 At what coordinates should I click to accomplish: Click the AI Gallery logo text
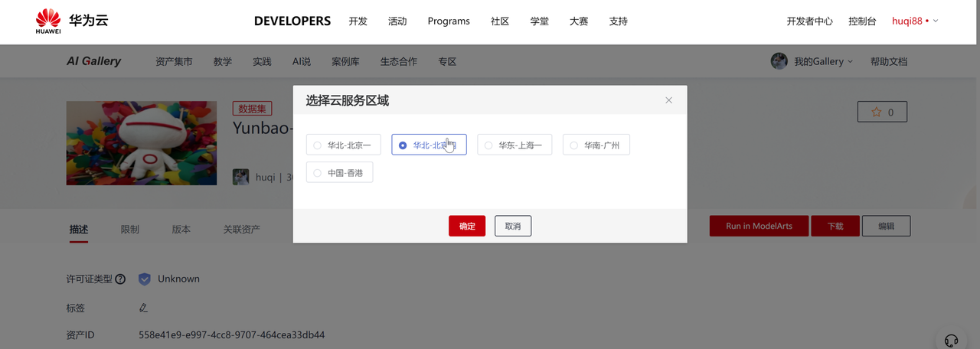[x=93, y=61]
